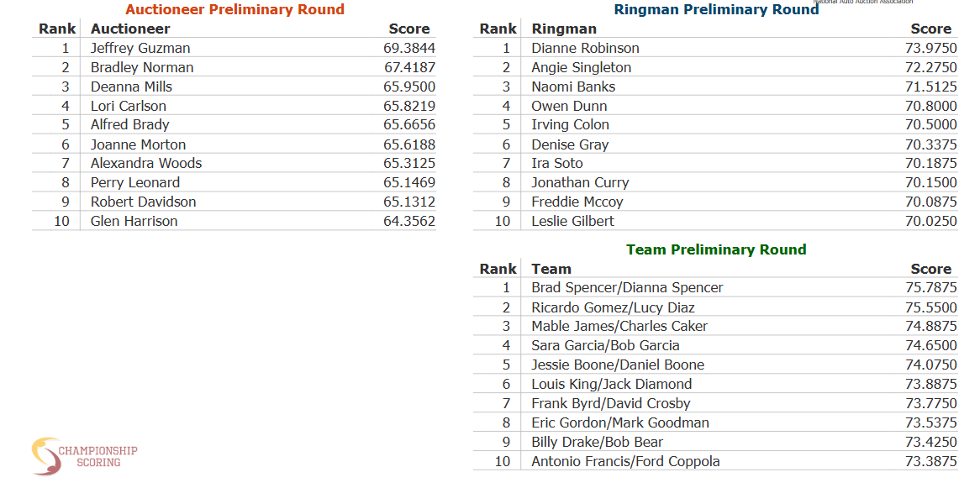Click the Ringman column header

(564, 29)
